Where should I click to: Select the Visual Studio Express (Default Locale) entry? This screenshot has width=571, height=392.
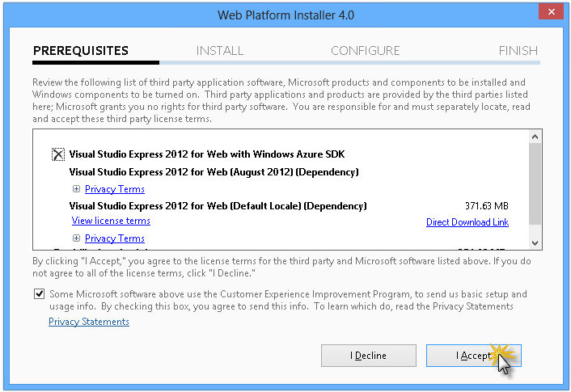pos(218,206)
